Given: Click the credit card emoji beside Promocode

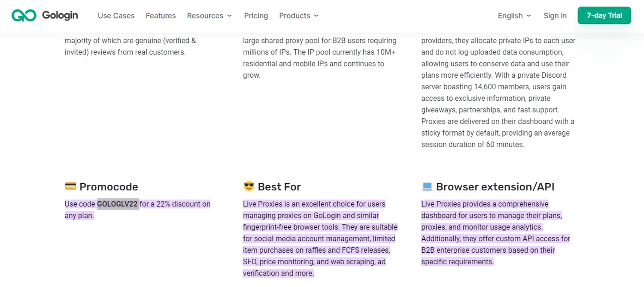Looking at the screenshot, I should point(70,187).
